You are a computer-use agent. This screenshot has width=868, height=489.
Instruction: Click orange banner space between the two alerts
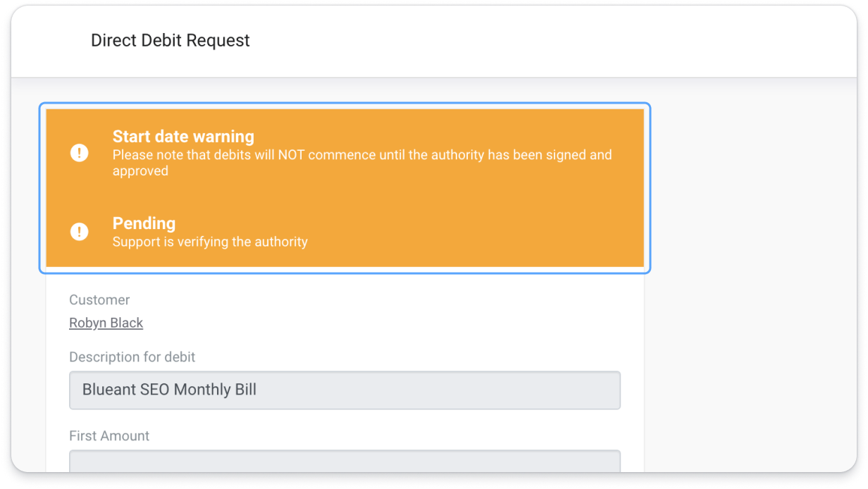click(345, 197)
